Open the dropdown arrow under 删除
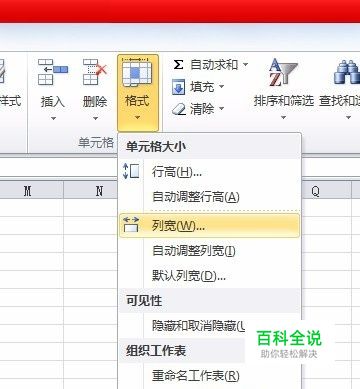The image size is (360, 389). tap(95, 118)
